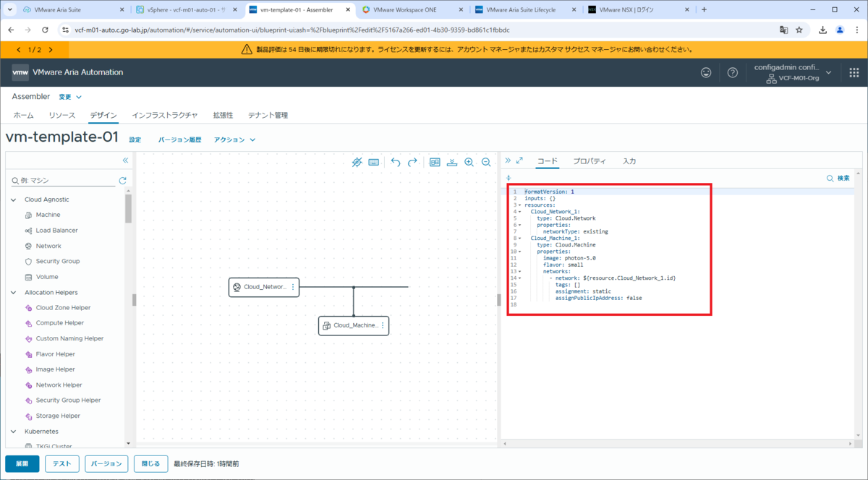868x480 pixels.
Task: Click the バージョン button
Action: [x=106, y=464]
